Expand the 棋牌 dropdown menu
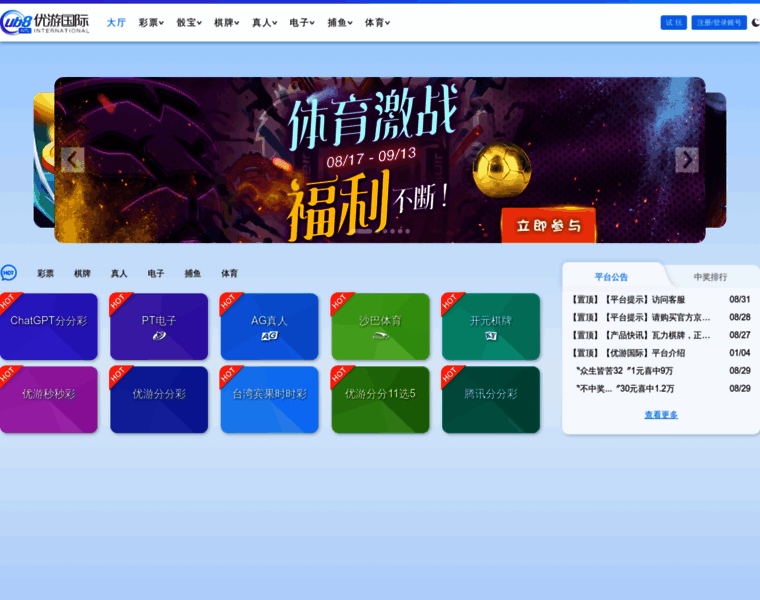The width and height of the screenshot is (760, 600). [226, 22]
